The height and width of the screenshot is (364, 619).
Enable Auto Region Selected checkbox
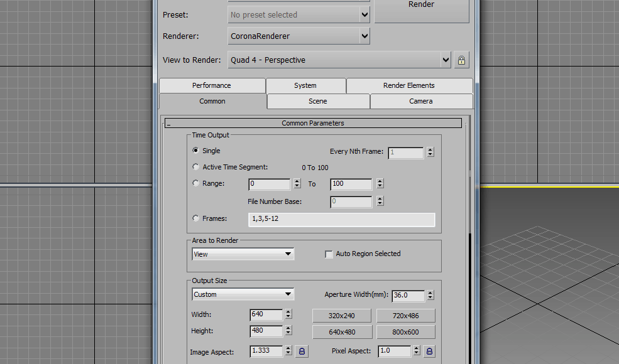[x=329, y=254]
